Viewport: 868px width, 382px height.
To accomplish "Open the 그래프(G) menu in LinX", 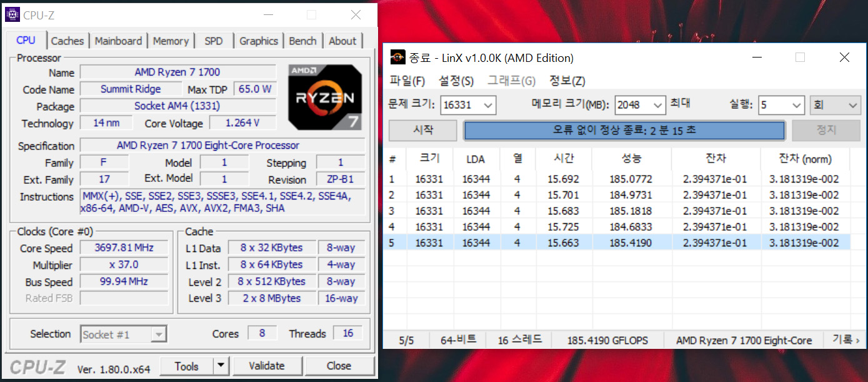I will [x=512, y=81].
